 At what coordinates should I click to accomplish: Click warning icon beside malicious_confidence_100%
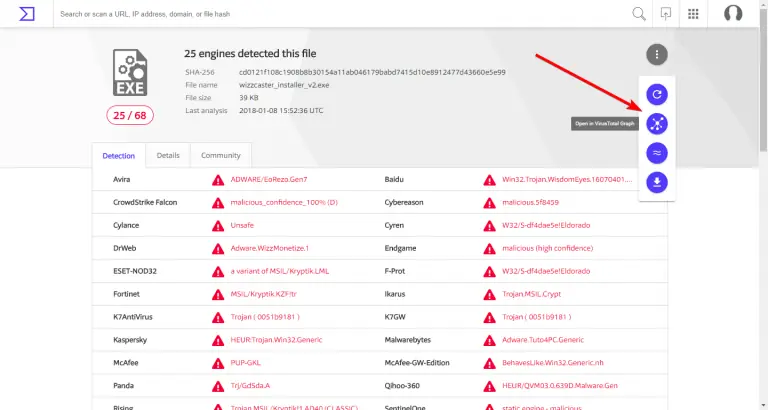[x=218, y=203]
